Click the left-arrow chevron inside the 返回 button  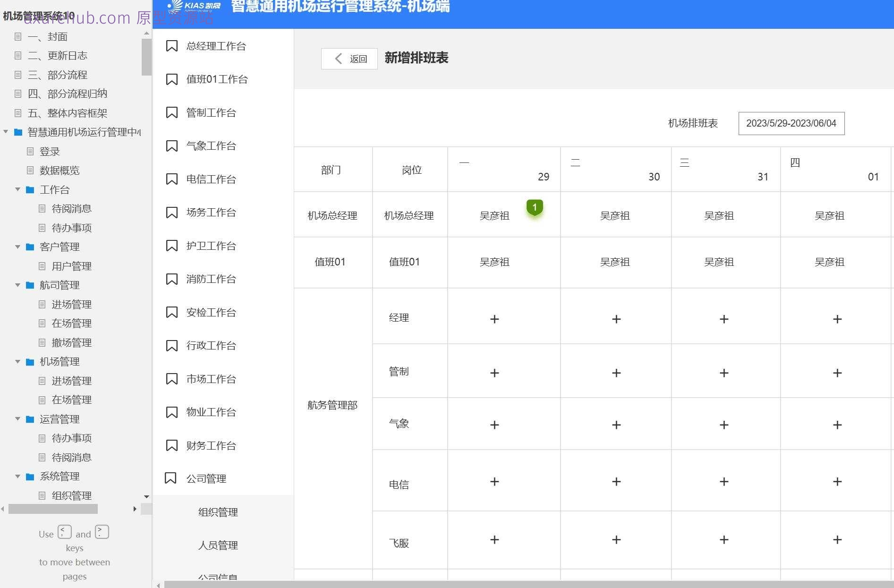[338, 59]
